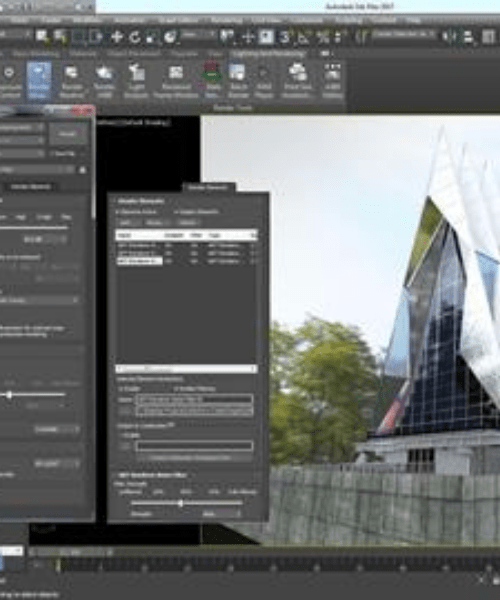The image size is (500, 600).
Task: Activate the Select and Place tool
Action: point(170,37)
